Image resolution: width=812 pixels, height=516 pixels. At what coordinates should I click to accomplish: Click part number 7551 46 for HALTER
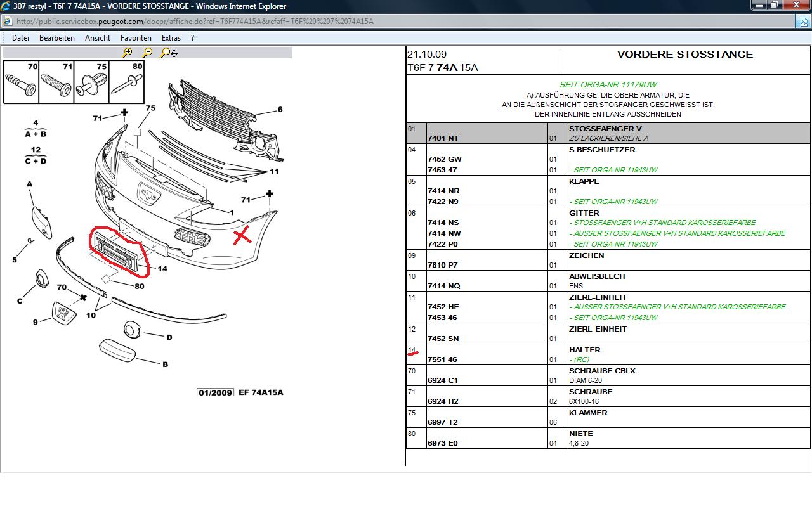443,359
